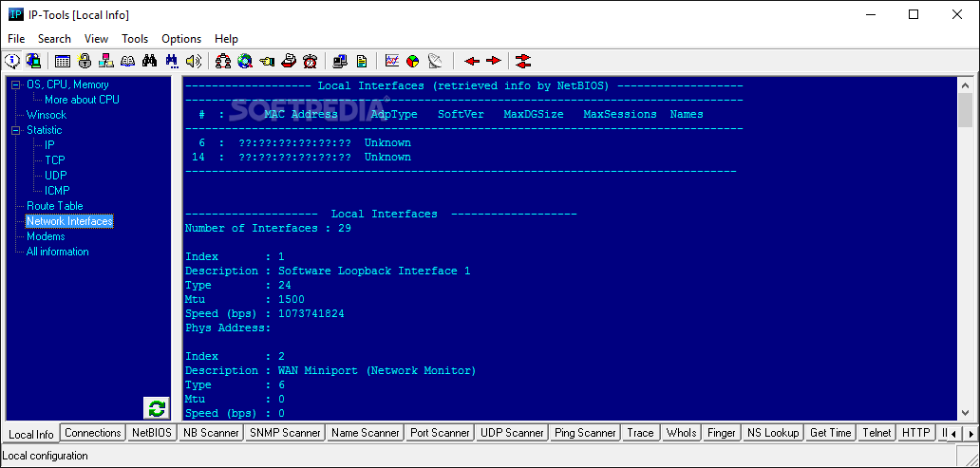Switch to the Telnet tab

876,432
